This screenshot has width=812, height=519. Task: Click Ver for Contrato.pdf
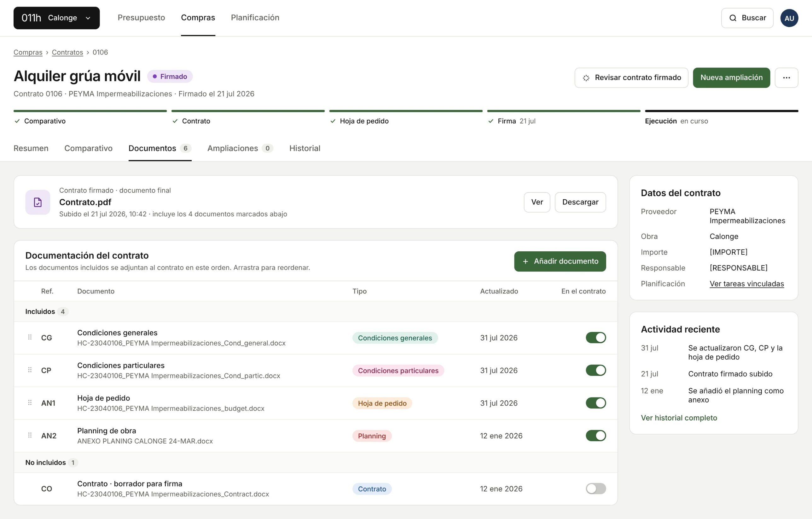(x=537, y=202)
